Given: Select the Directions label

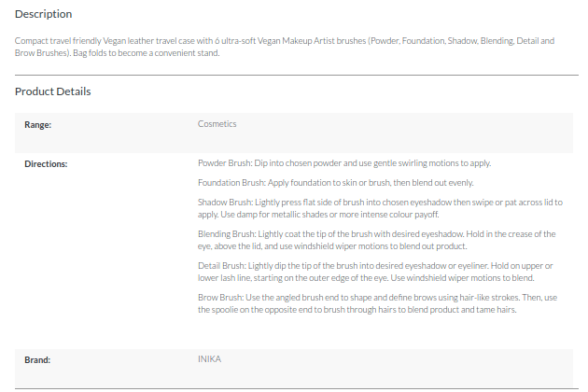Looking at the screenshot, I should [x=46, y=163].
